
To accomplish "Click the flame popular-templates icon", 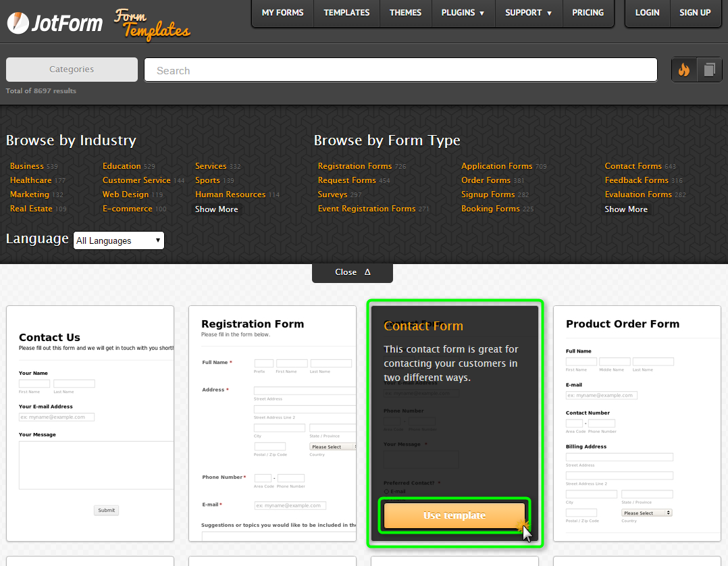I will pos(684,70).
